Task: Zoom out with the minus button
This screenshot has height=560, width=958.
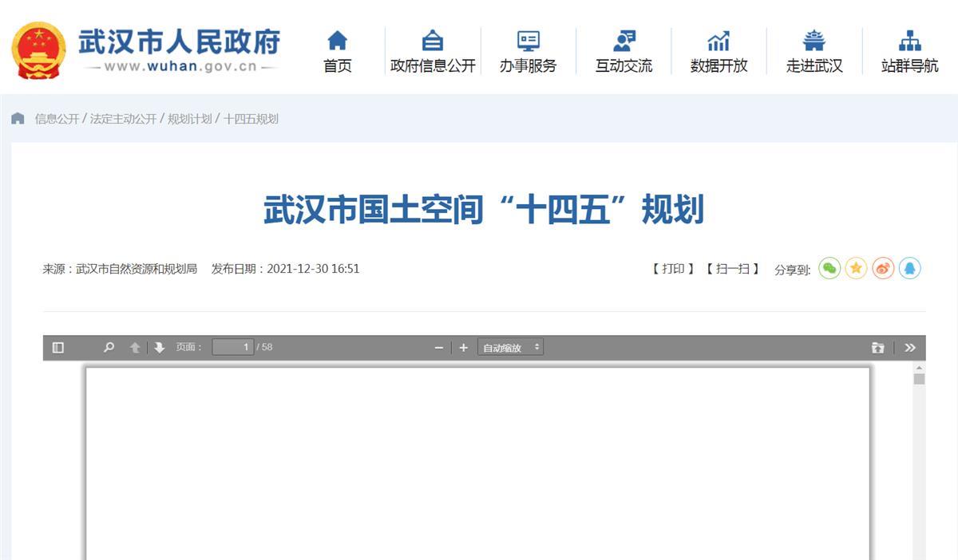Action: coord(438,347)
